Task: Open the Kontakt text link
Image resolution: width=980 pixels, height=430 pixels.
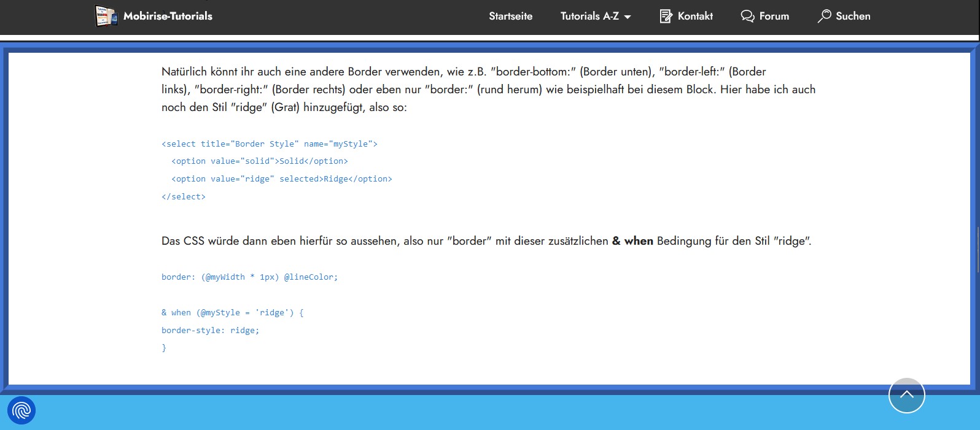Action: point(695,16)
